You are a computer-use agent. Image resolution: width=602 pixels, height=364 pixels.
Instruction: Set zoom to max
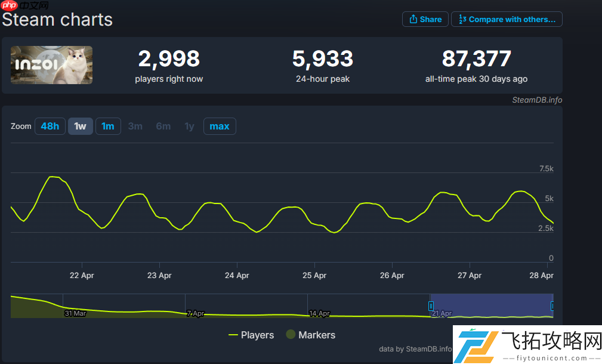point(220,127)
